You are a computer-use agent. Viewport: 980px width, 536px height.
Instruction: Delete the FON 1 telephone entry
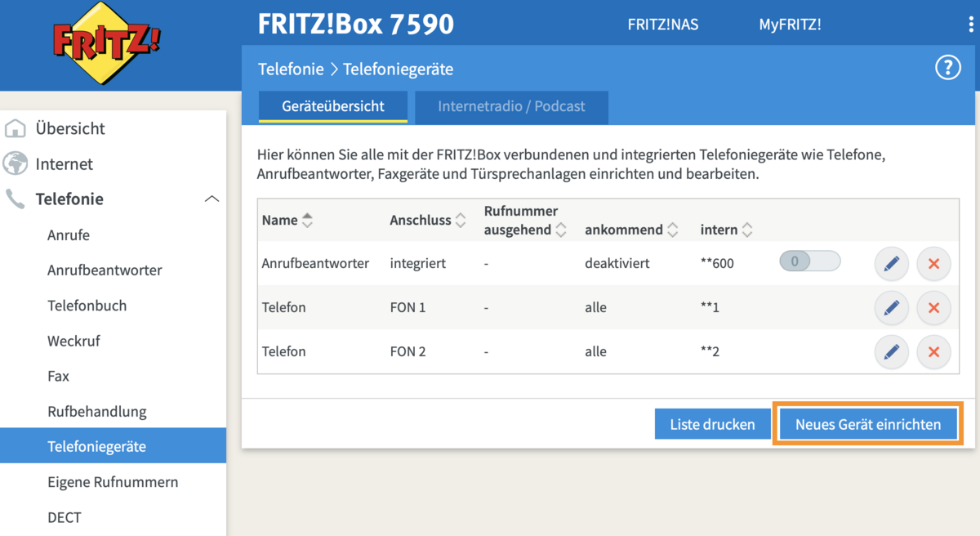click(x=933, y=308)
